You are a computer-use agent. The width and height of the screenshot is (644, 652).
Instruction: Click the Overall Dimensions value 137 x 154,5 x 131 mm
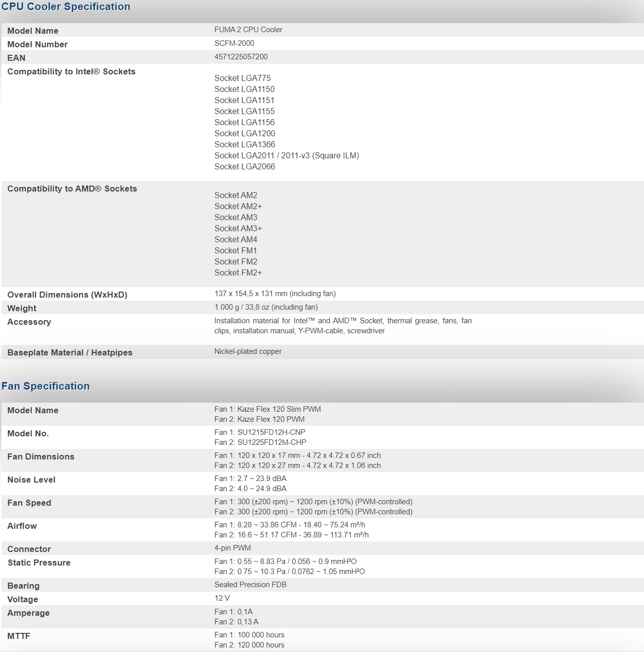(x=275, y=294)
